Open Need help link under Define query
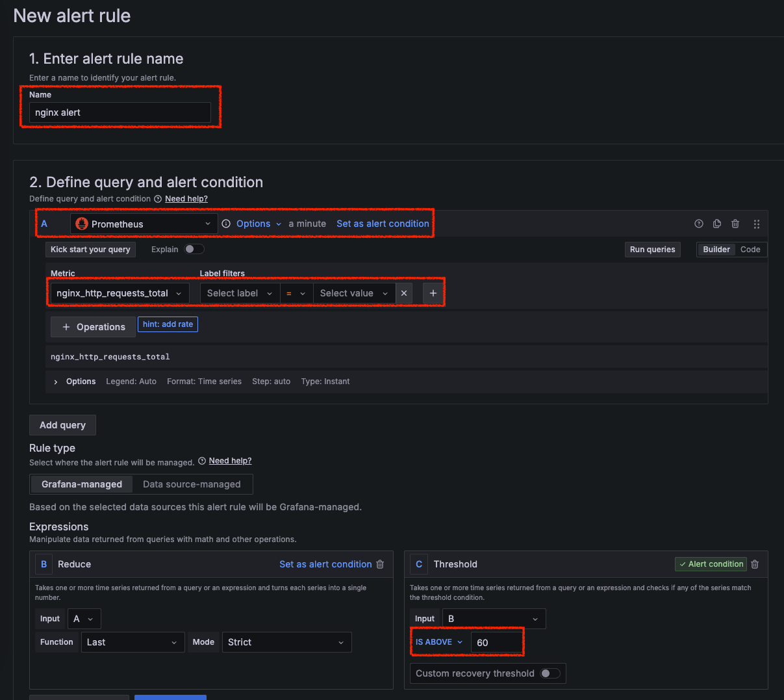The width and height of the screenshot is (784, 700). point(186,199)
